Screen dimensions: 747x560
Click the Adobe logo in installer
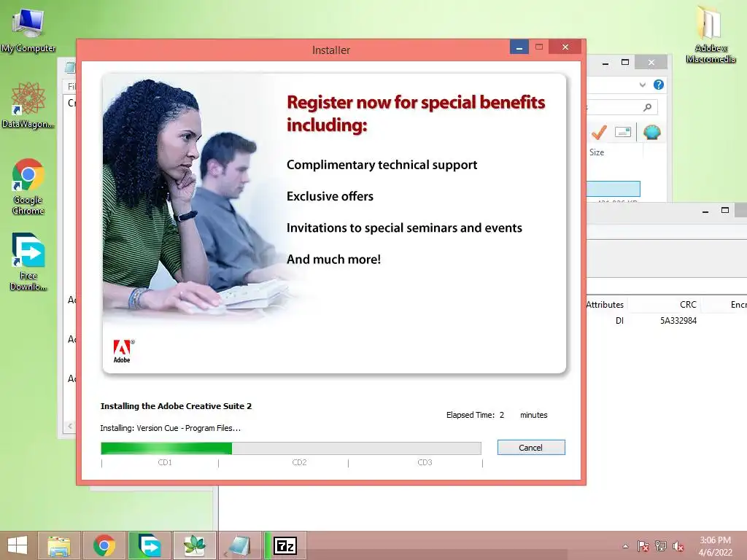pyautogui.click(x=123, y=351)
